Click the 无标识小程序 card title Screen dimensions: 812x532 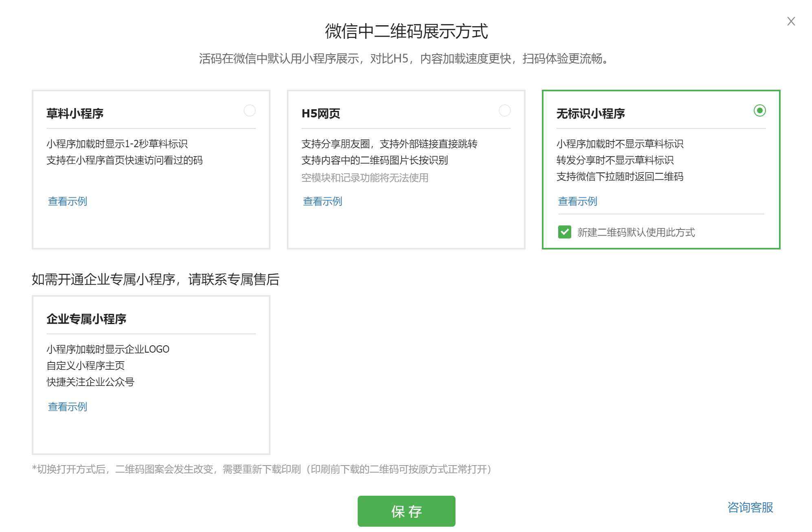pyautogui.click(x=590, y=113)
